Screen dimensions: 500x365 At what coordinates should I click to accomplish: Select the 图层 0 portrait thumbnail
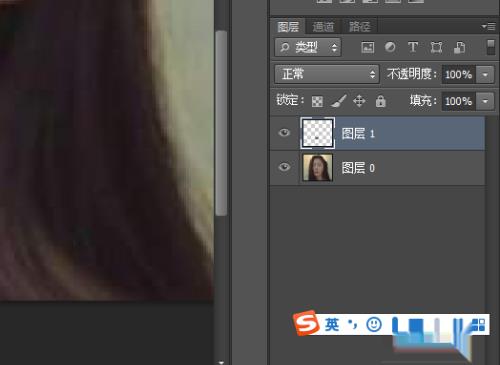point(317,167)
